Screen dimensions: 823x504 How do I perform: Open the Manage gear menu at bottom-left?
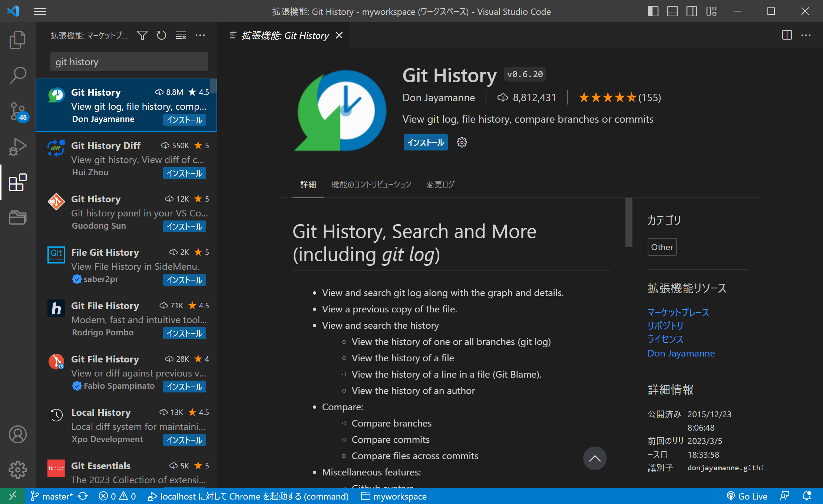click(17, 470)
